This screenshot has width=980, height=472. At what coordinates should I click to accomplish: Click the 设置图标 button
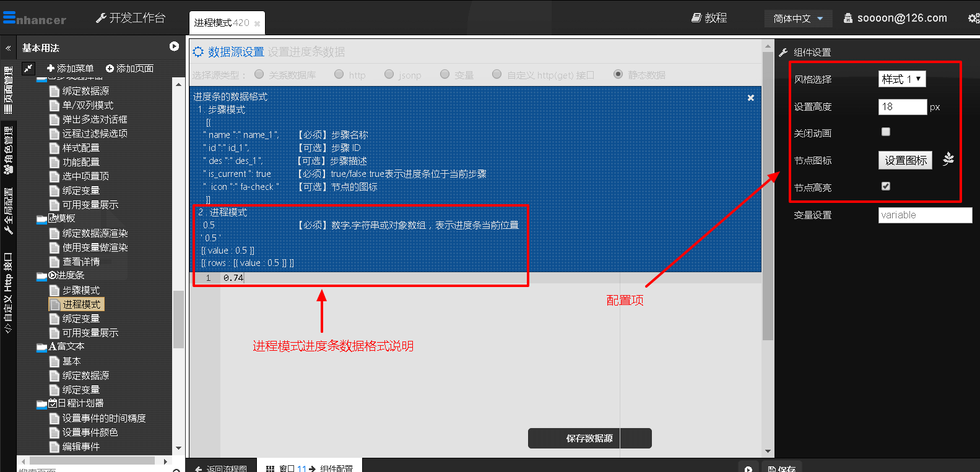point(905,160)
